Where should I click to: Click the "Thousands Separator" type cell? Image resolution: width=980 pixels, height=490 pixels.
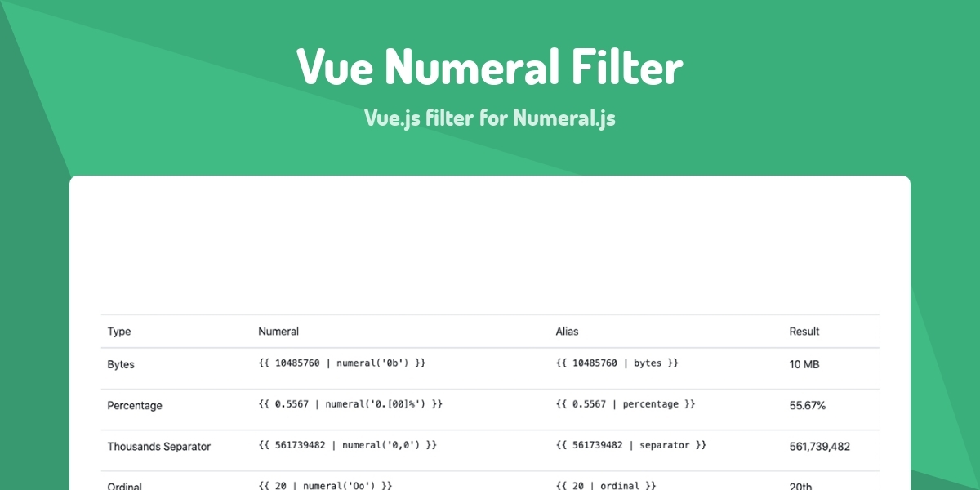(159, 447)
